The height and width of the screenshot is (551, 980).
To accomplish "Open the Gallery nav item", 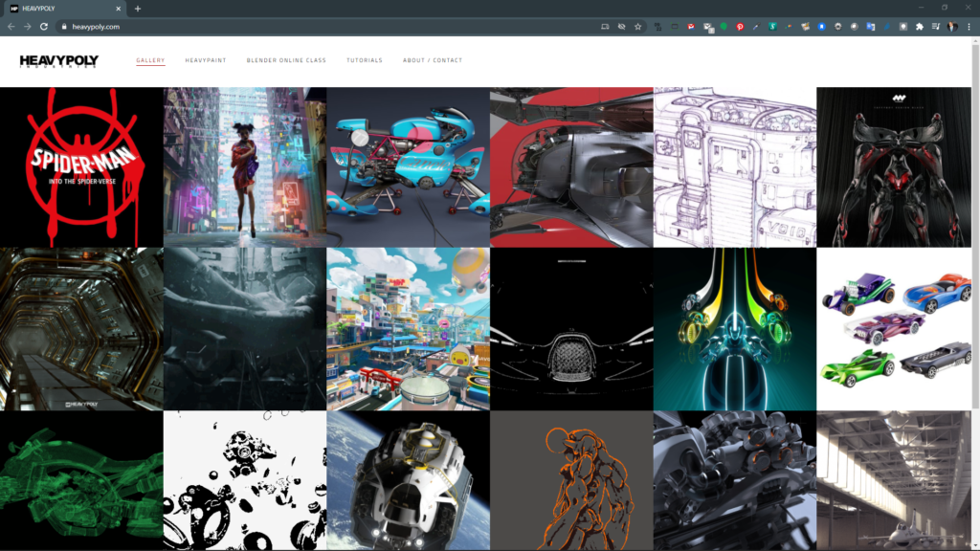I will [x=150, y=60].
